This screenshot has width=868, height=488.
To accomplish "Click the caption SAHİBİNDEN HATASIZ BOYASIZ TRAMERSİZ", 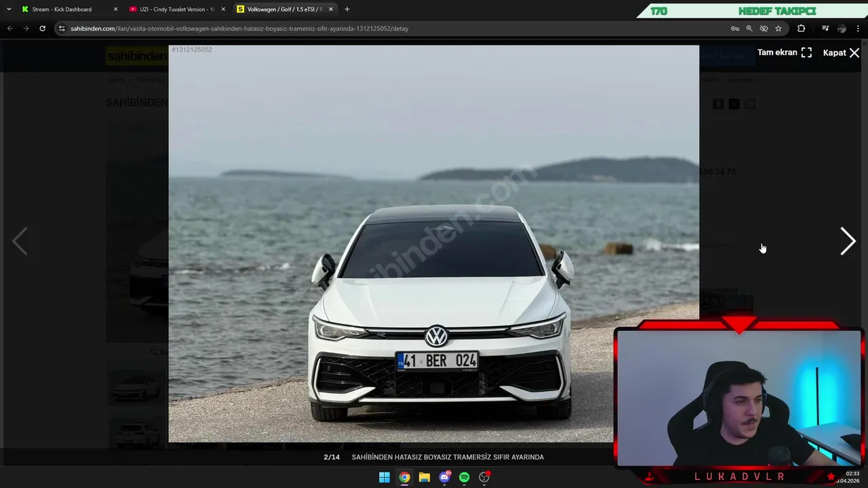I will pos(448,457).
